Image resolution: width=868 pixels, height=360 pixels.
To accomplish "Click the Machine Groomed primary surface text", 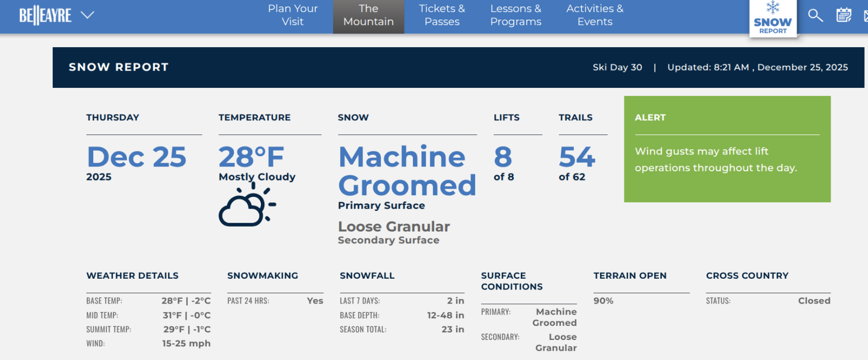I will (407, 171).
